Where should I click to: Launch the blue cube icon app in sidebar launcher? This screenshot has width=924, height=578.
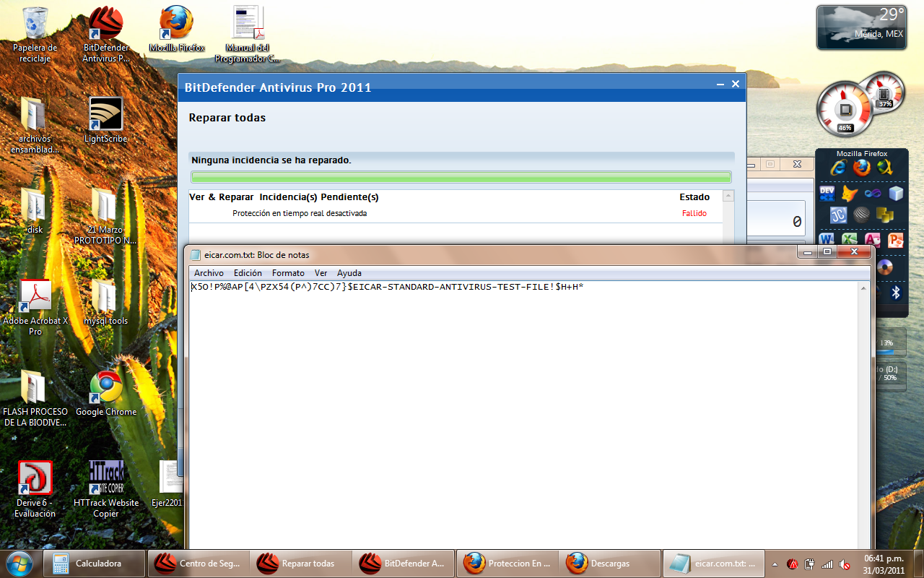(896, 193)
